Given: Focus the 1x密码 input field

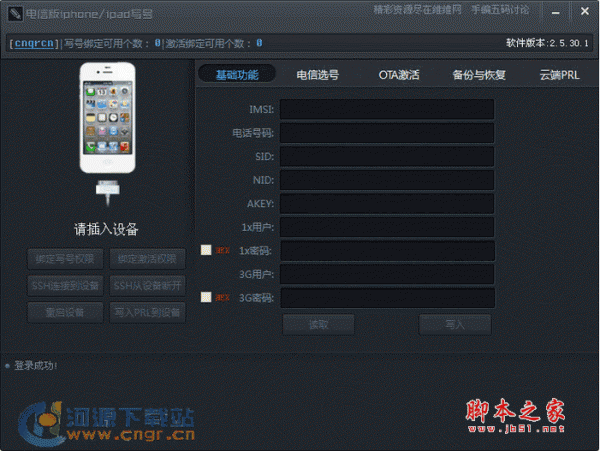Looking at the screenshot, I should click(387, 251).
